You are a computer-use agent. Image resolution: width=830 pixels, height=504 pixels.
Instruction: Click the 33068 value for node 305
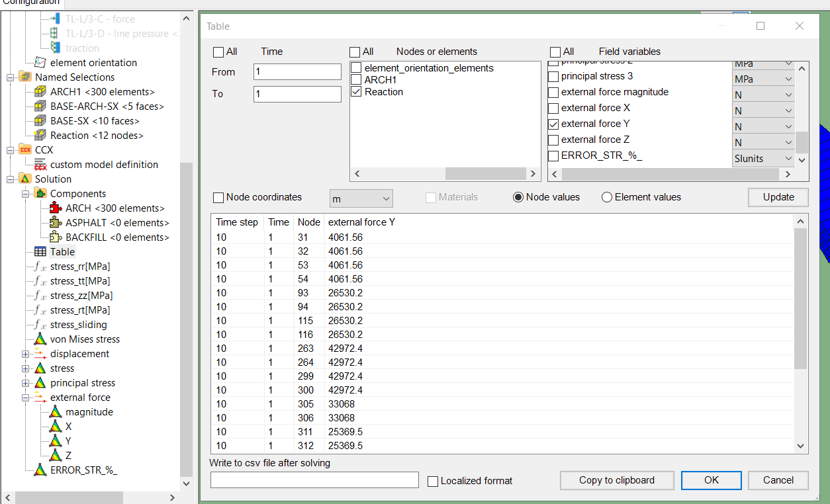(x=342, y=404)
